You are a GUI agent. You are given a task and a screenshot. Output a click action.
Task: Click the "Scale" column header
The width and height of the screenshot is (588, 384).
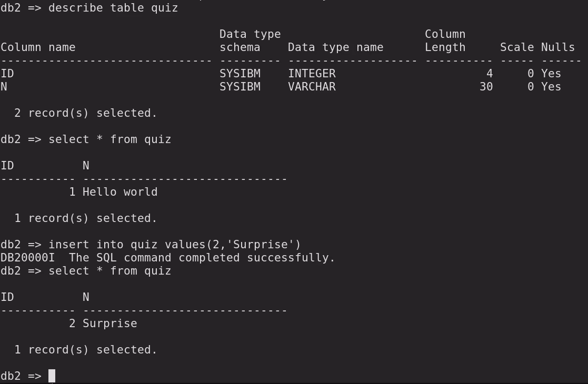coord(516,47)
